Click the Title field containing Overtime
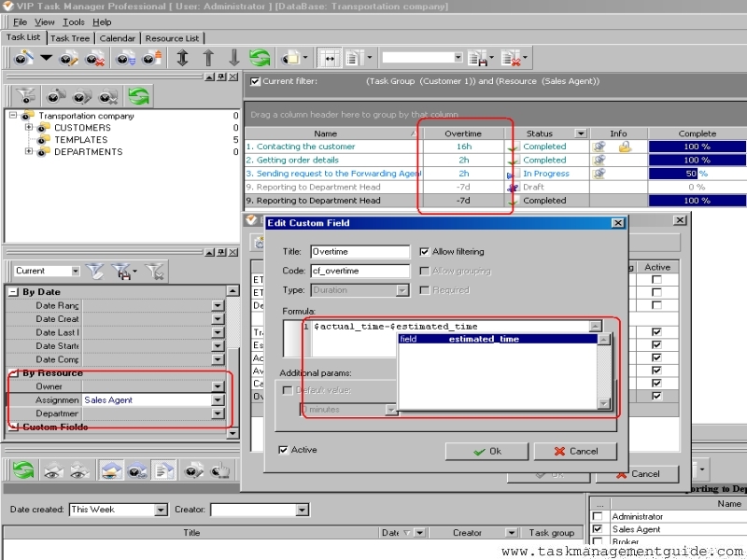 point(360,251)
